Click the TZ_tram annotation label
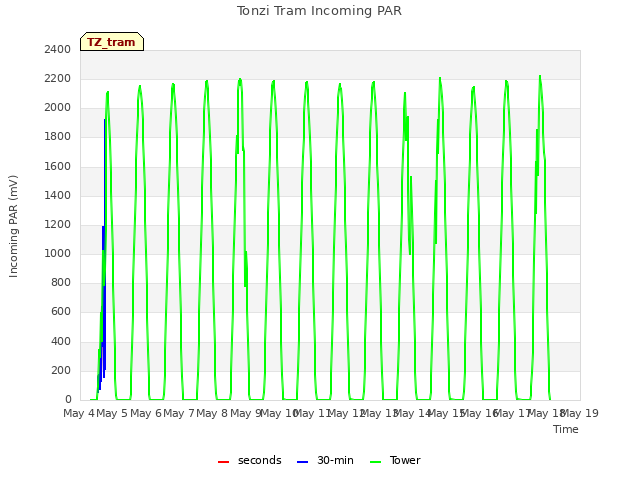The image size is (640, 480). pyautogui.click(x=111, y=42)
